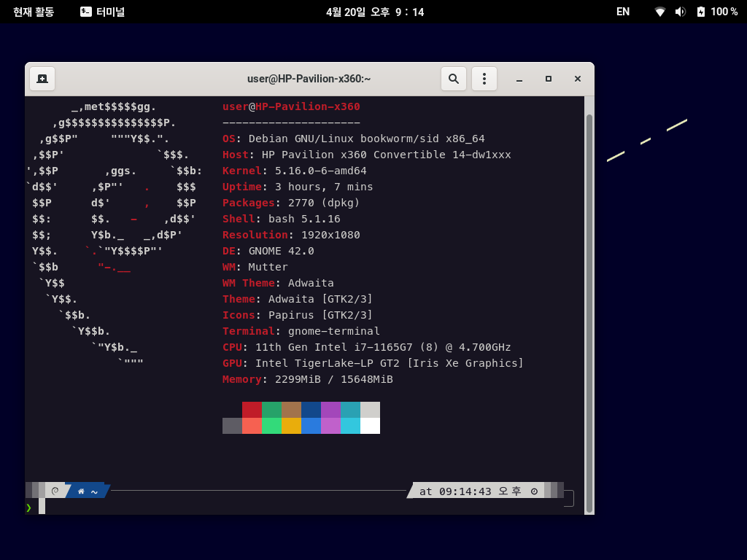The height and width of the screenshot is (560, 747).
Task: Open the 현재 활동 overview
Action: pyautogui.click(x=34, y=12)
